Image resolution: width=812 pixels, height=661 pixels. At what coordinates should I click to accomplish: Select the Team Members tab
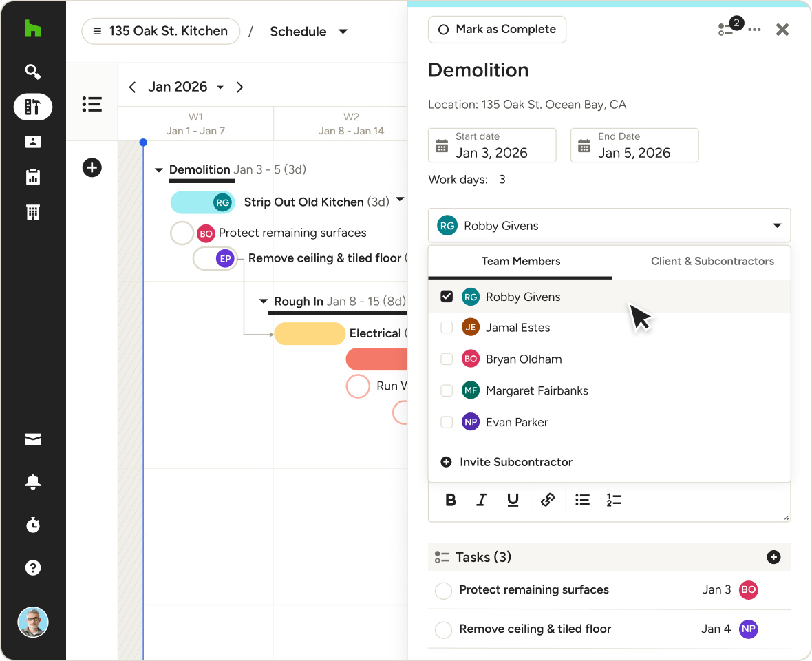point(520,262)
